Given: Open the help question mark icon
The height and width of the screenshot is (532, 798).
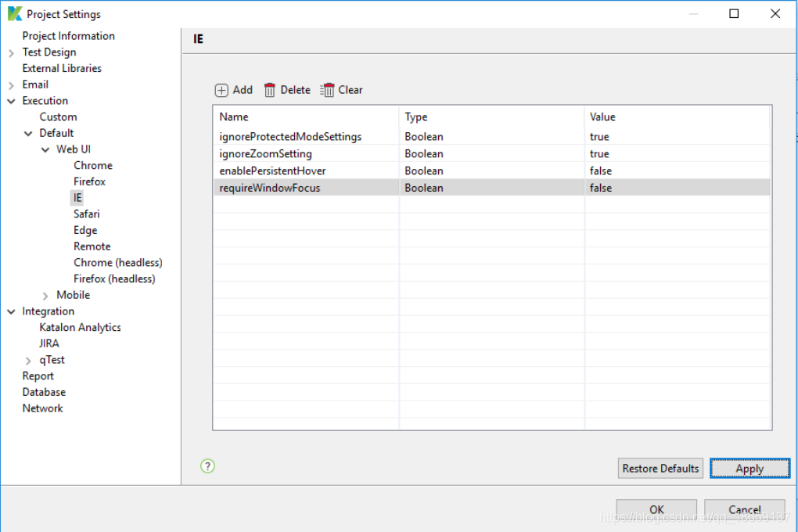Looking at the screenshot, I should click(207, 465).
